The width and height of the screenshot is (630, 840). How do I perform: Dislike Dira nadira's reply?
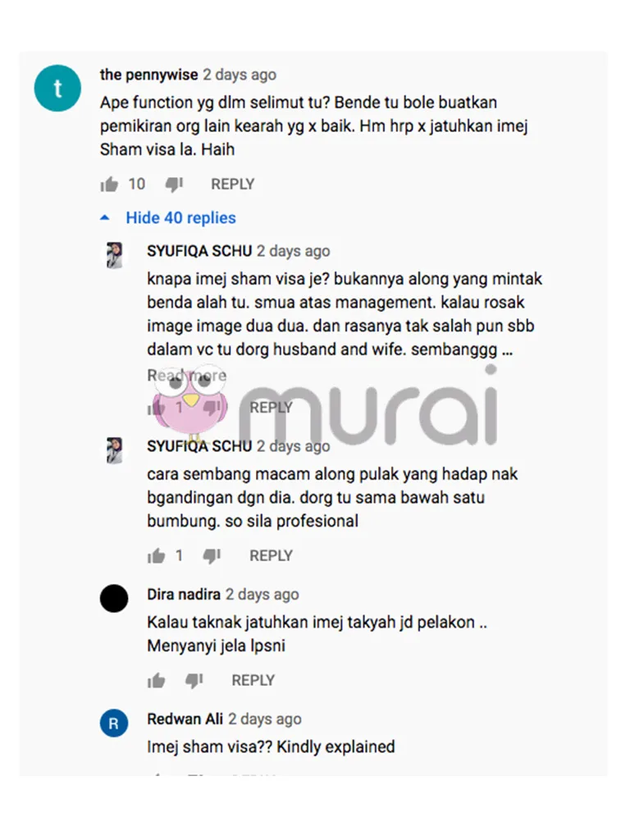click(x=194, y=681)
